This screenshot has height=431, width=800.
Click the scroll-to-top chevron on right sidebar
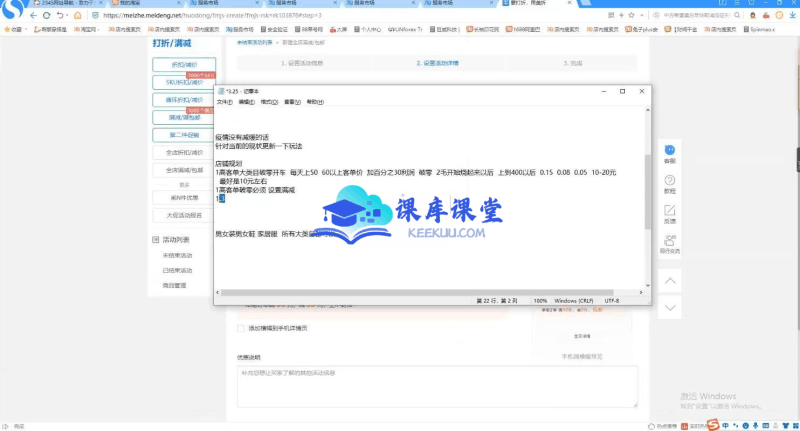[670, 281]
